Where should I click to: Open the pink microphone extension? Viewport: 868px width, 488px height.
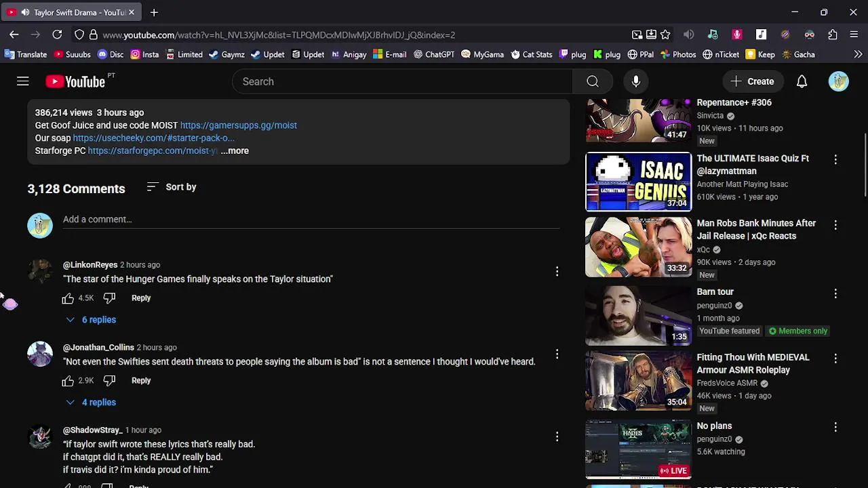click(x=737, y=35)
